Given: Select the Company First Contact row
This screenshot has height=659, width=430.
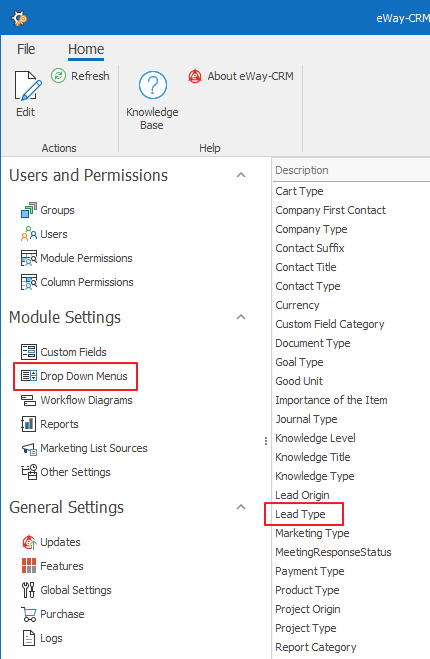Looking at the screenshot, I should 351,210.
